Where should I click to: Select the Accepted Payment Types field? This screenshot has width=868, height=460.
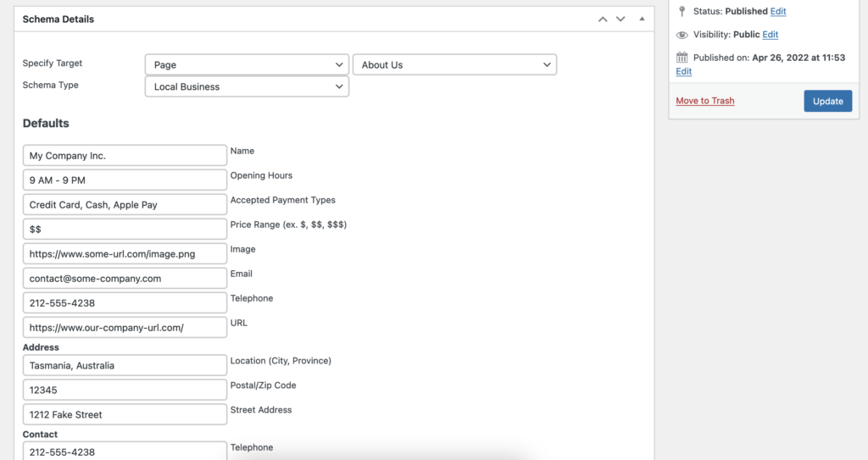click(125, 205)
